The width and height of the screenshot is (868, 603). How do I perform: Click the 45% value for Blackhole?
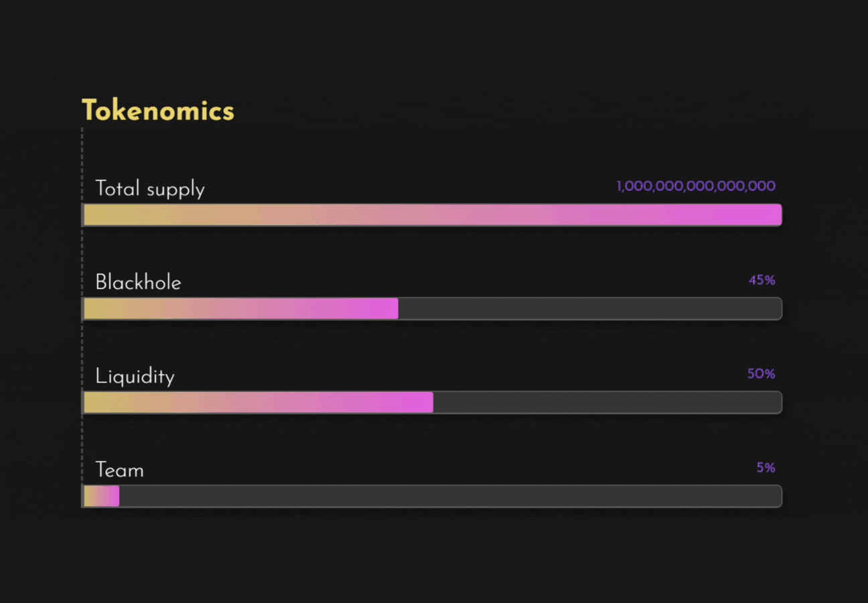click(762, 280)
